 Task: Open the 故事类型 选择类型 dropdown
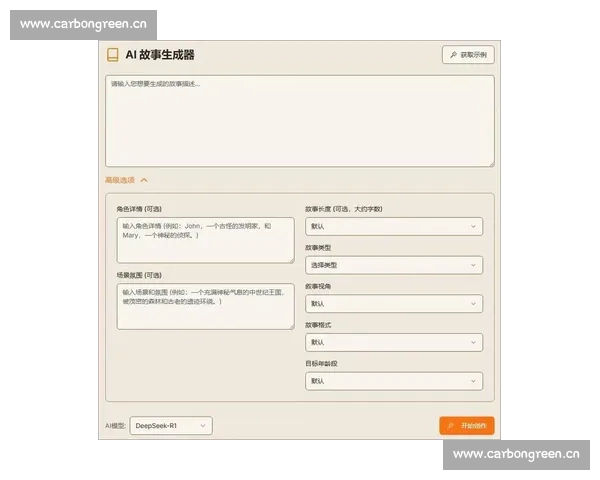[x=394, y=265]
